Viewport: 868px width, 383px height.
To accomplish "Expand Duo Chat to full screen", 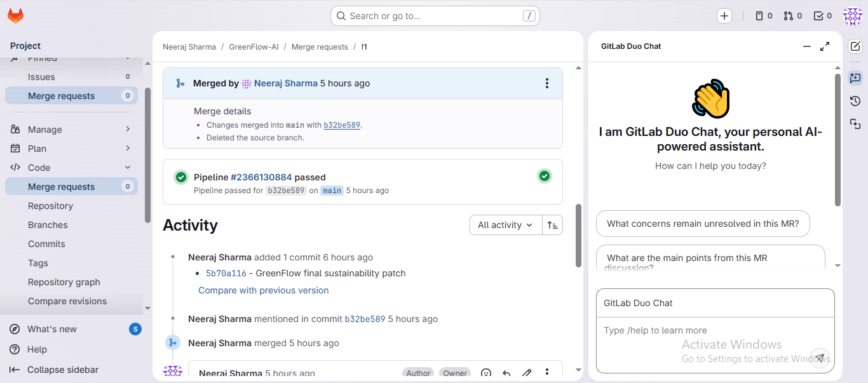I will (825, 46).
